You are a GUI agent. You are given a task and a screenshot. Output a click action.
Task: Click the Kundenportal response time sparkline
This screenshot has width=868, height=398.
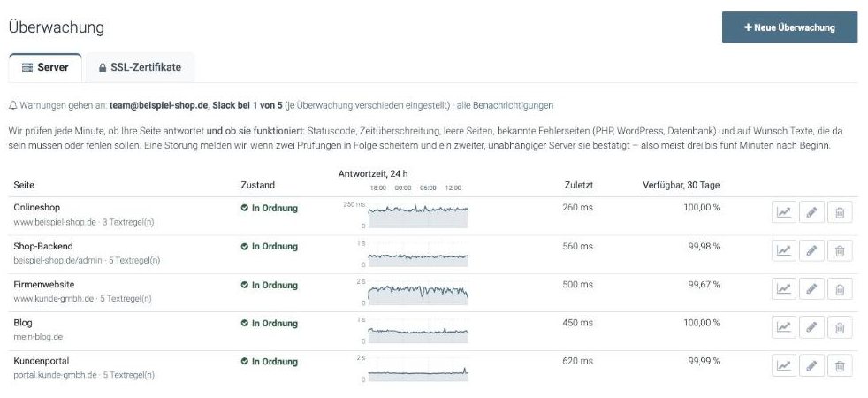tap(418, 370)
